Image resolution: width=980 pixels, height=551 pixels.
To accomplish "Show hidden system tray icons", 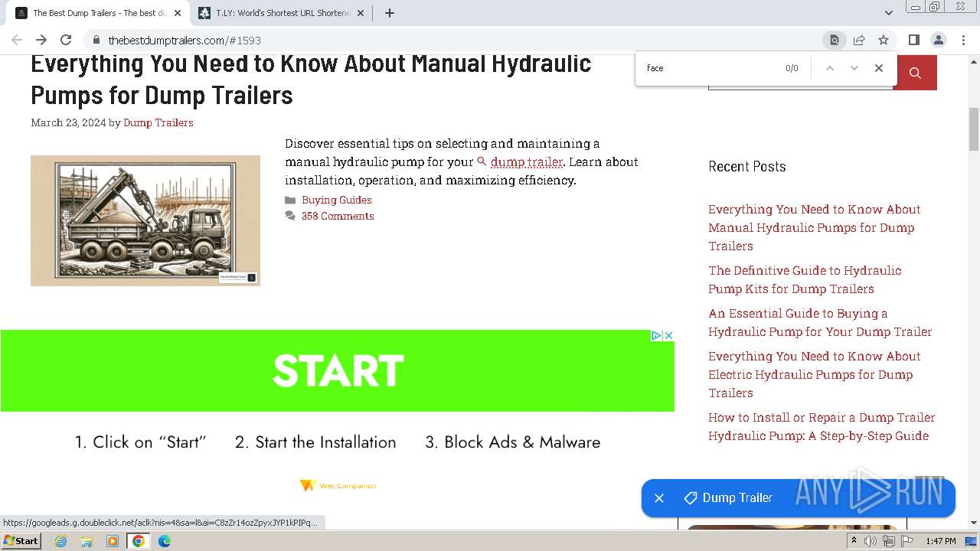I will (x=854, y=541).
